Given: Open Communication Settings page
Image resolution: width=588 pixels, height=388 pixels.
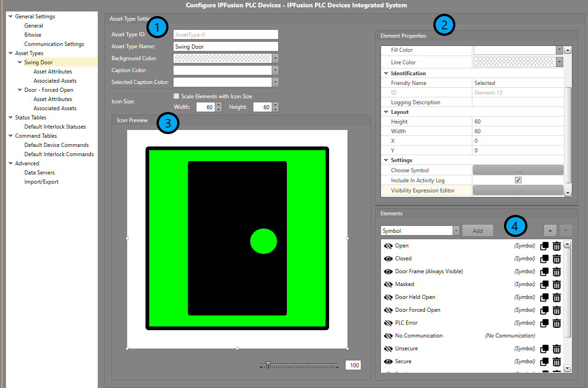Looking at the screenshot, I should click(x=54, y=44).
